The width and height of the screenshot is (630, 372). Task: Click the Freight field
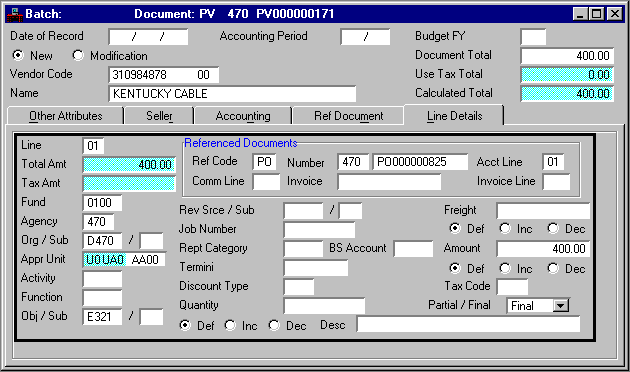tap(544, 211)
